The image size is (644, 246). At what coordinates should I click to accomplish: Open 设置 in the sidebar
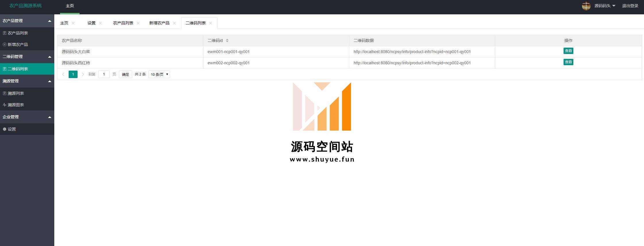(x=27, y=129)
